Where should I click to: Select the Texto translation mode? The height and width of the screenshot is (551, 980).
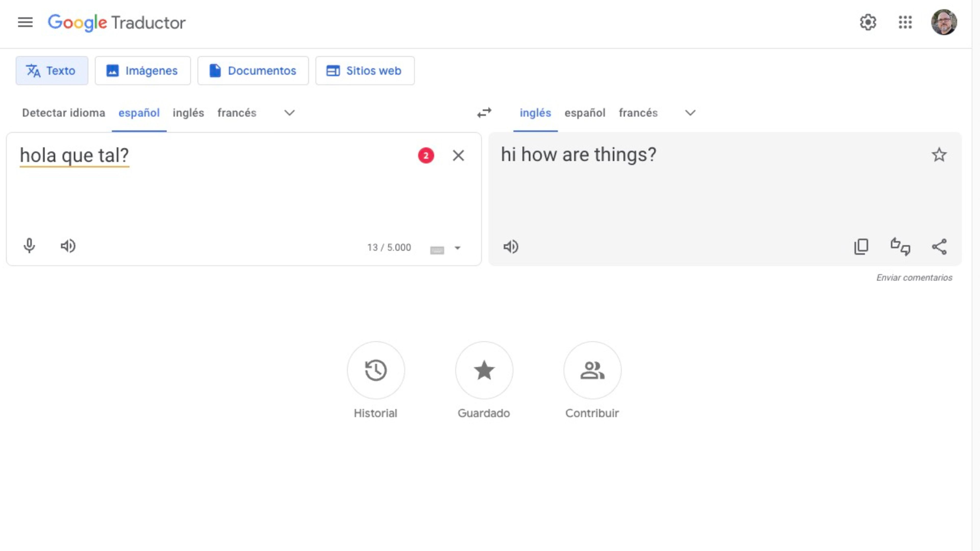point(52,71)
